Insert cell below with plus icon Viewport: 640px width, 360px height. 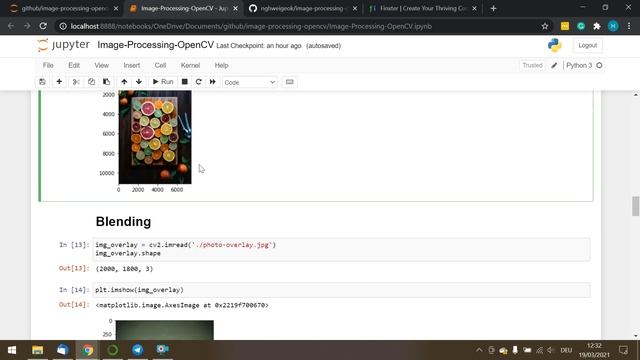click(59, 82)
